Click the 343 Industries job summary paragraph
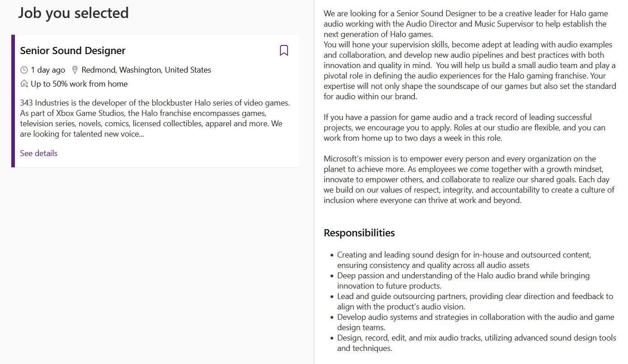This screenshot has height=364, width=628. coord(155,118)
